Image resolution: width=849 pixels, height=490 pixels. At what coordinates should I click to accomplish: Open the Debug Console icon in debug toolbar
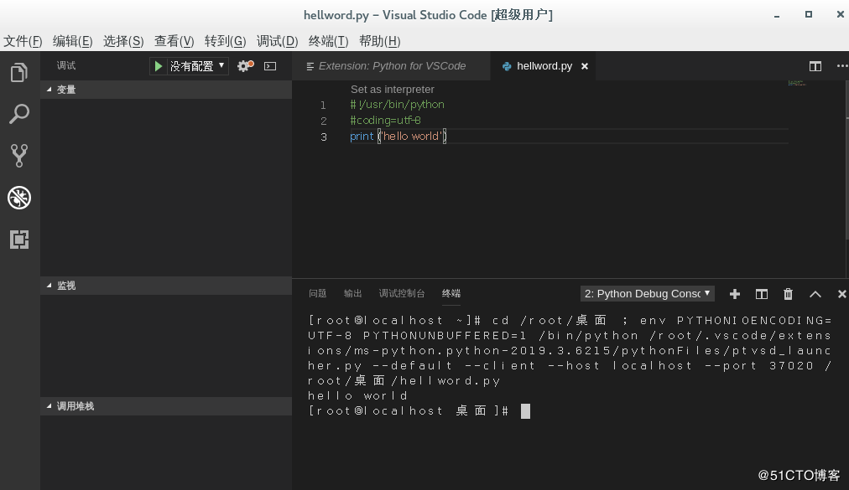tap(270, 66)
